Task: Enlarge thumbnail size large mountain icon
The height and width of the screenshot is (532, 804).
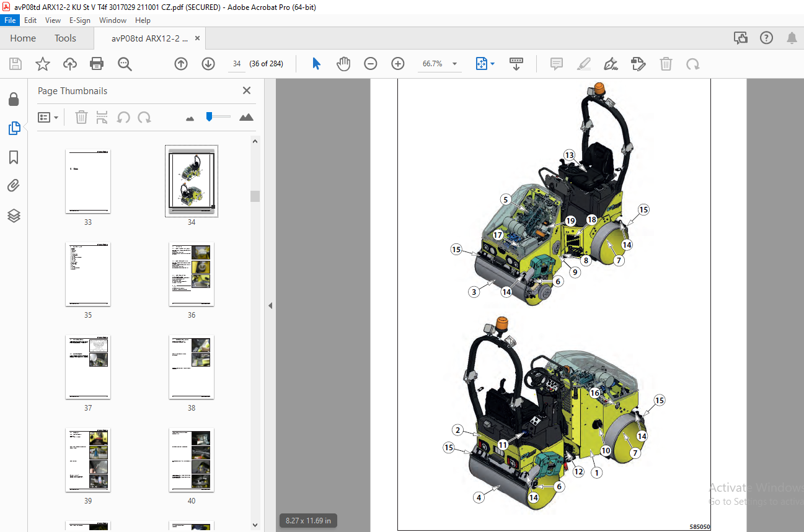Action: (x=246, y=117)
